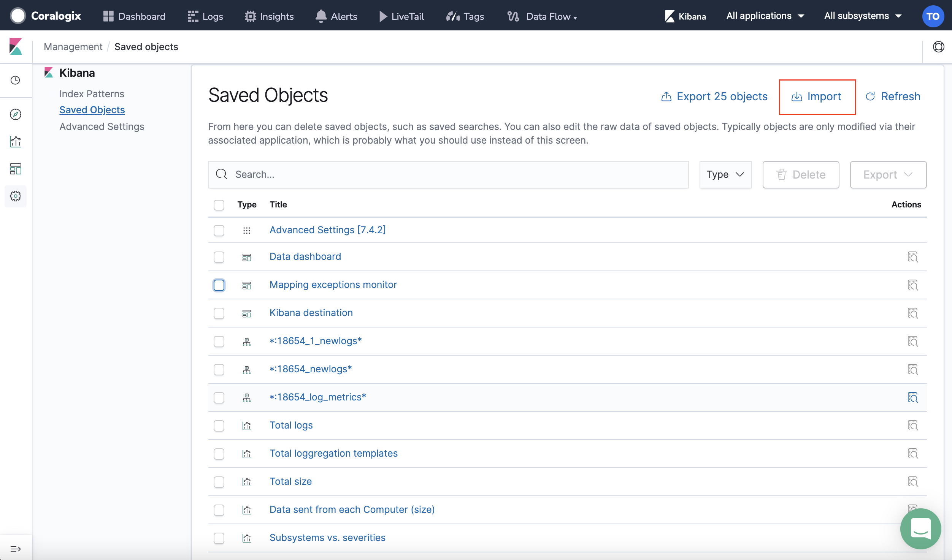The width and height of the screenshot is (952, 560).
Task: Open the chat support bubble
Action: click(x=920, y=528)
